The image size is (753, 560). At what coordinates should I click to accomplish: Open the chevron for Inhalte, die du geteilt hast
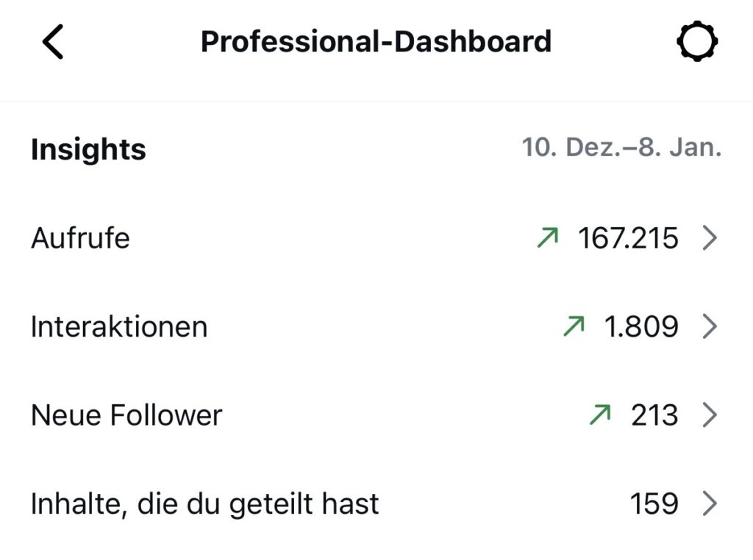tap(710, 503)
